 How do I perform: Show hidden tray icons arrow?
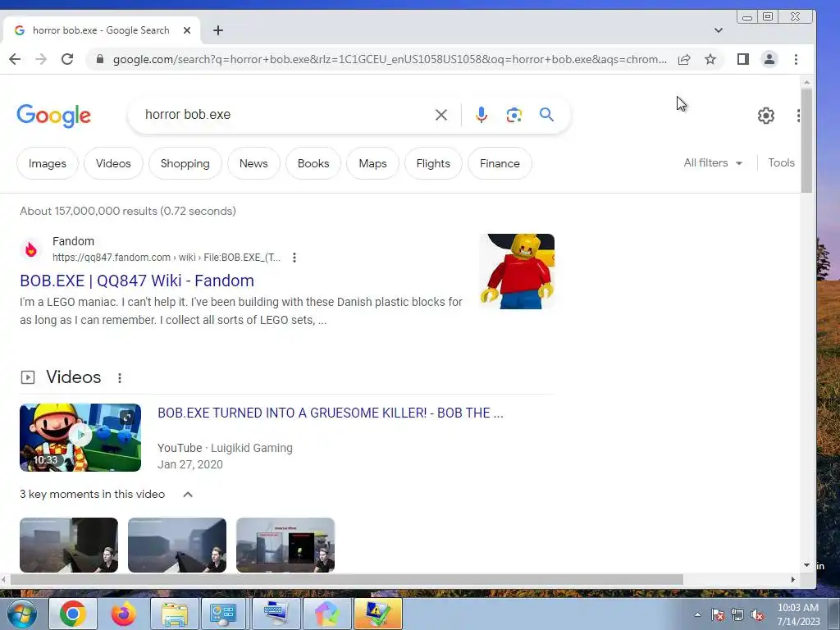tap(697, 615)
